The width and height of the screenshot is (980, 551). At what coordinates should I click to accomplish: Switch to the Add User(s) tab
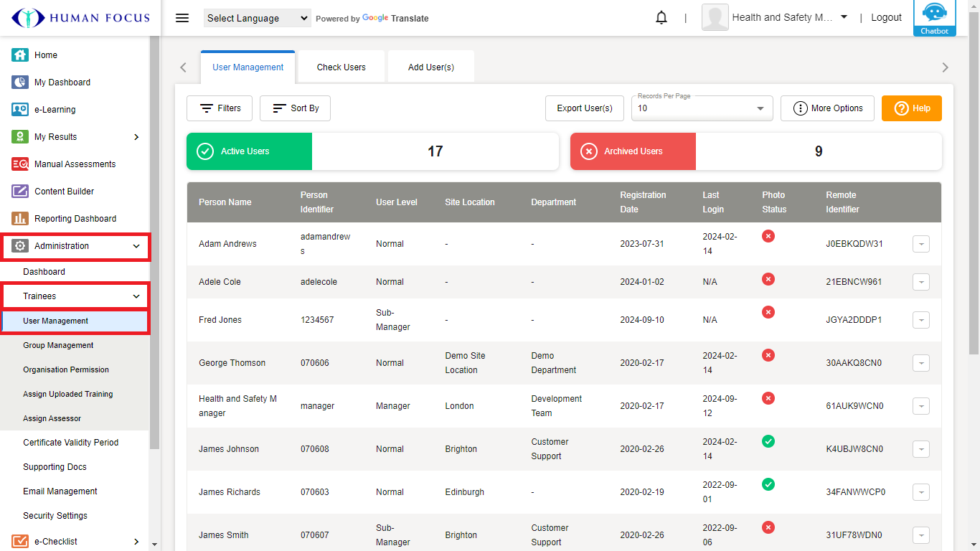pos(430,67)
